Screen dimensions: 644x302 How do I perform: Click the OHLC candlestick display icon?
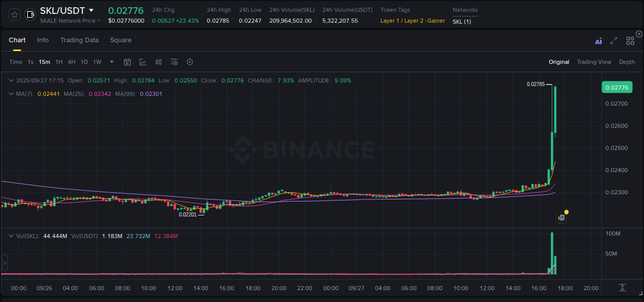158,62
